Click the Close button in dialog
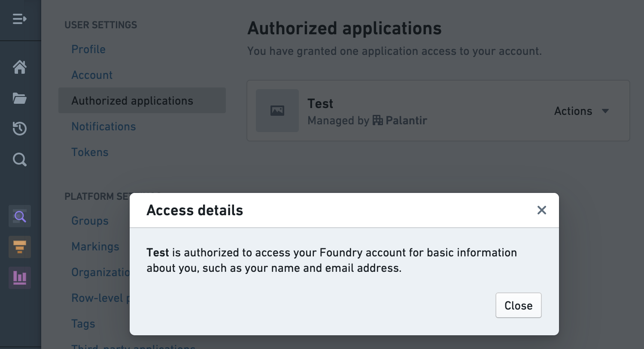Image resolution: width=644 pixels, height=349 pixels. (519, 305)
